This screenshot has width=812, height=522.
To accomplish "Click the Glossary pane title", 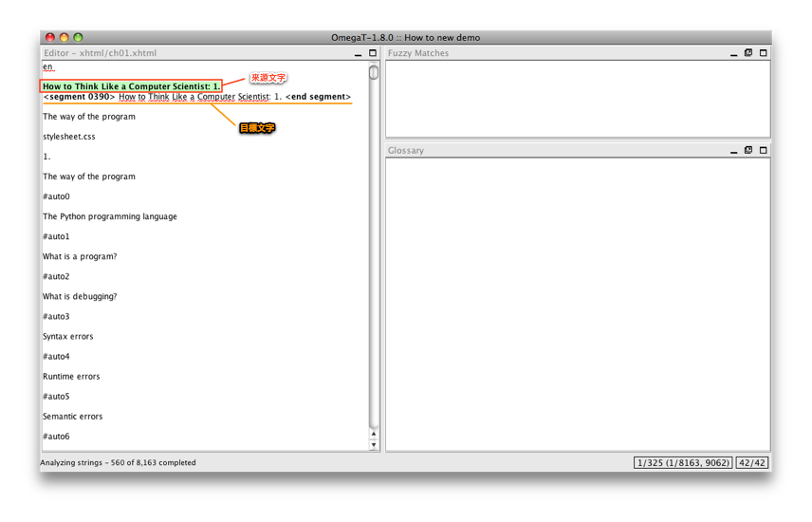I will pyautogui.click(x=406, y=150).
